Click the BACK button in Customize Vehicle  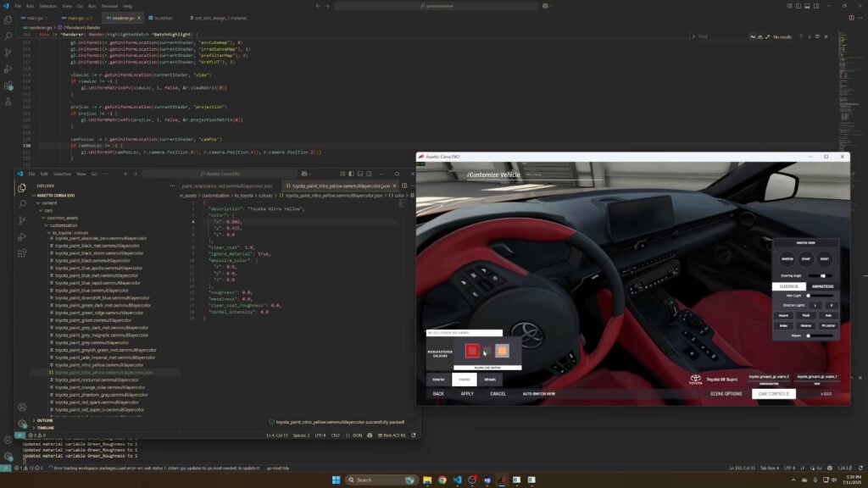tap(438, 394)
